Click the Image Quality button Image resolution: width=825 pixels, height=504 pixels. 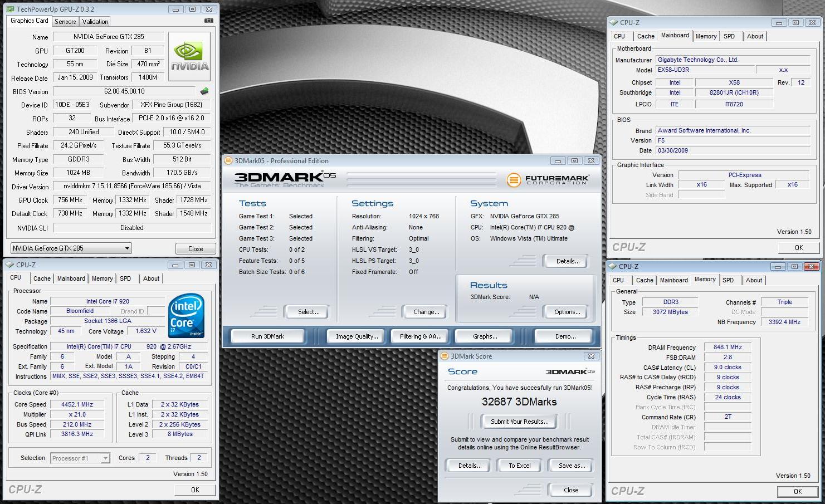357,336
